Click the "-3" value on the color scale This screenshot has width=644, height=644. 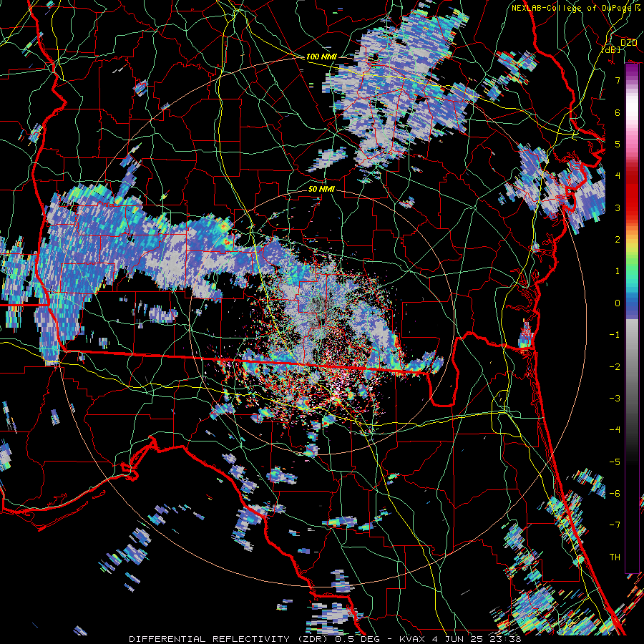coord(615,399)
